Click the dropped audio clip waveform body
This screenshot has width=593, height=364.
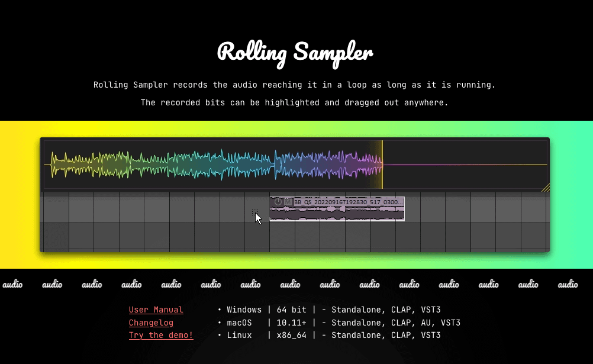point(337,214)
